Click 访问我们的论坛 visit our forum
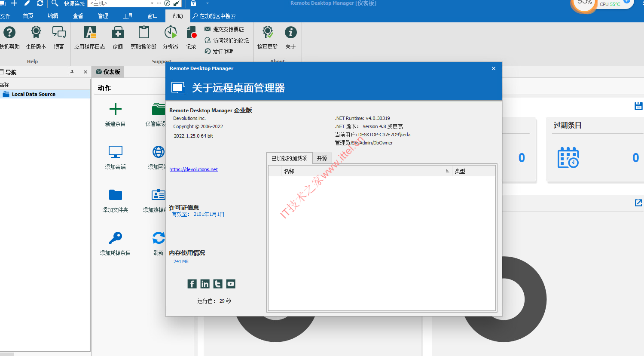 [x=227, y=40]
